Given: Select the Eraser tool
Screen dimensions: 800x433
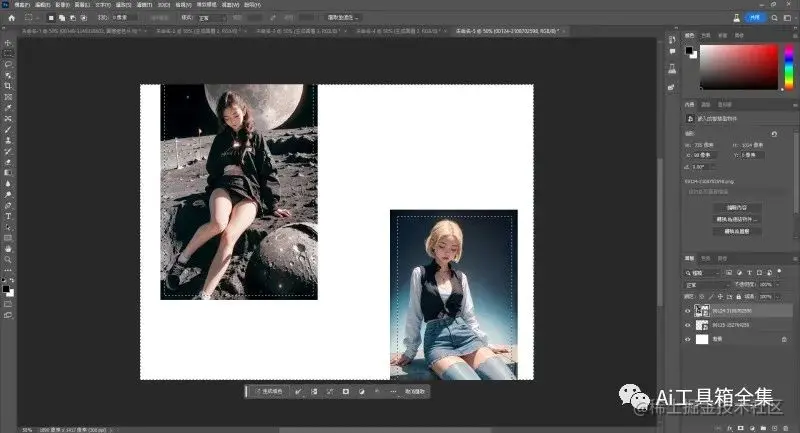Looking at the screenshot, I should pyautogui.click(x=8, y=162).
